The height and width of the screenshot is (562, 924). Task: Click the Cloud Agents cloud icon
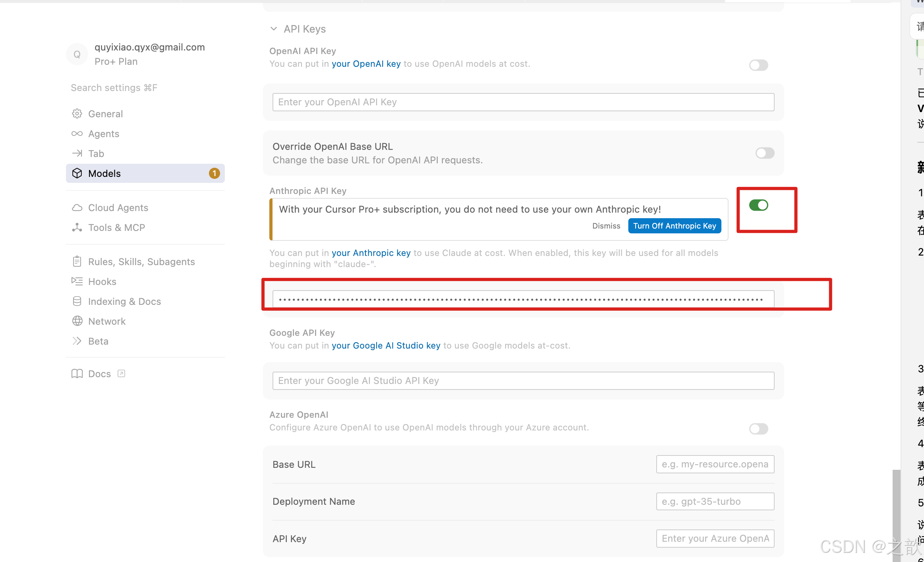click(77, 207)
